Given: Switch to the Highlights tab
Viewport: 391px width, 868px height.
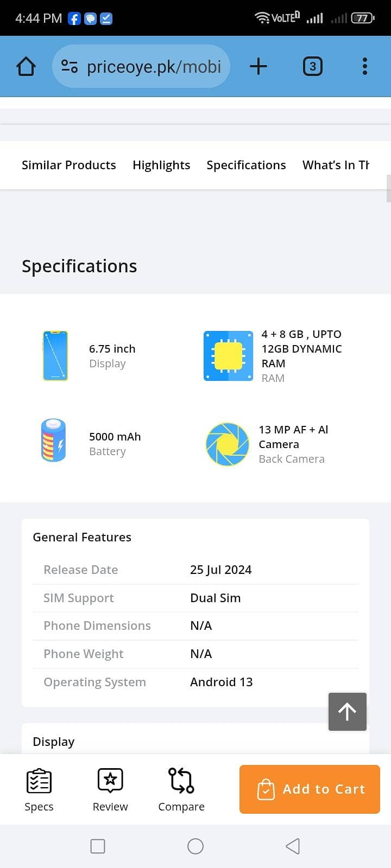Looking at the screenshot, I should [161, 165].
